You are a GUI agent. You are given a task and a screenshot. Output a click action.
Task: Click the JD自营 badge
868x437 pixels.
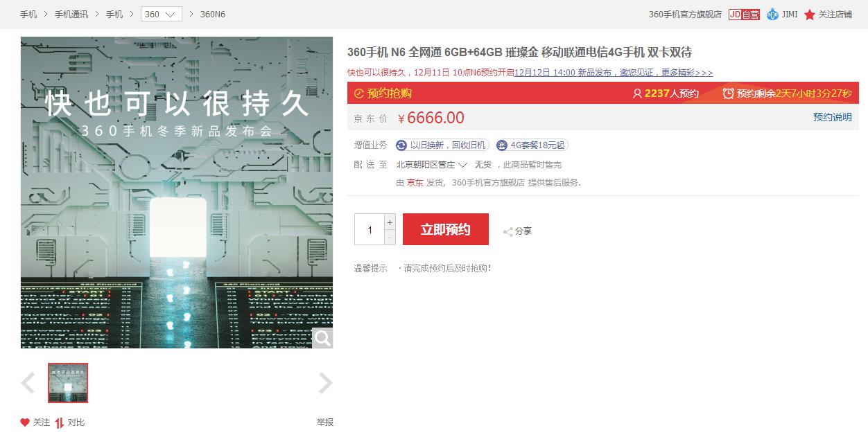744,15
